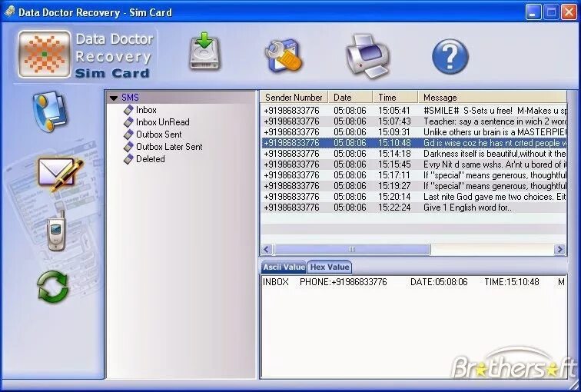Click the icon beside Inbox
Viewport: 581px width, 392px height.
tap(128, 110)
